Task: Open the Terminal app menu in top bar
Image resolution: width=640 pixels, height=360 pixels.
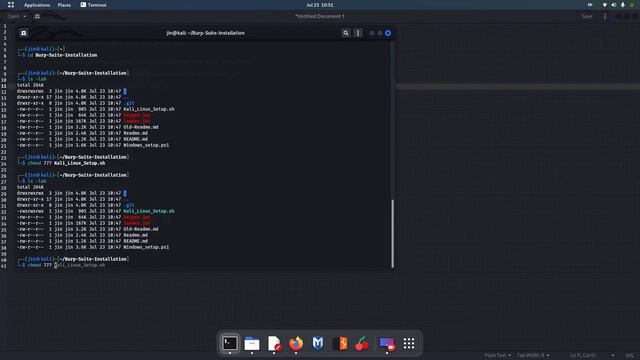Action: coord(93,5)
